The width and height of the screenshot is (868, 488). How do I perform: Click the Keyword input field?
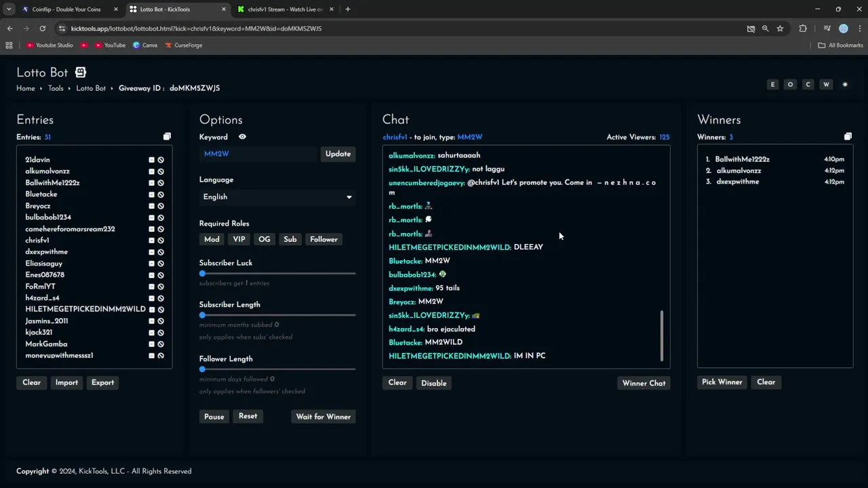[x=258, y=154]
